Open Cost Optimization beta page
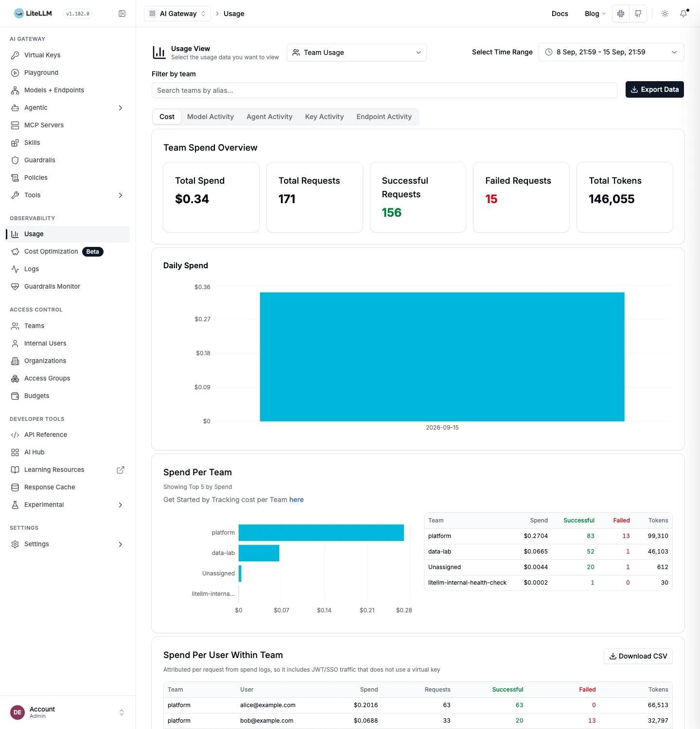 [68, 251]
